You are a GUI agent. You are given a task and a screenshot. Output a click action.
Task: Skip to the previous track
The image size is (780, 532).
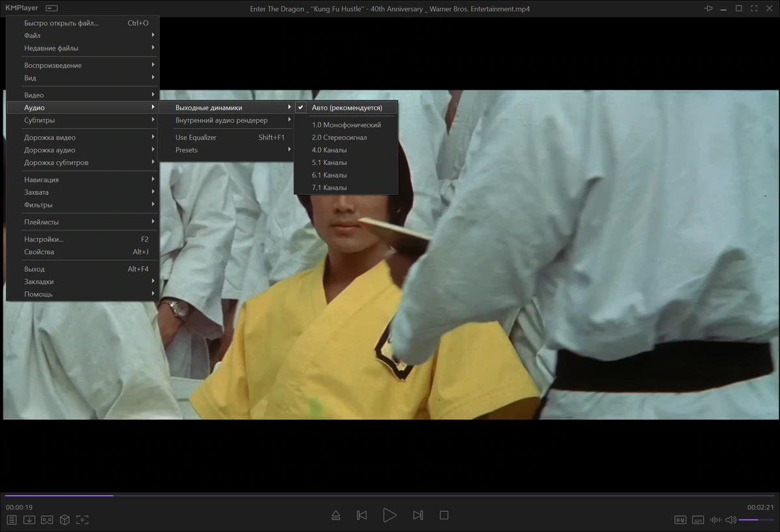tap(362, 515)
